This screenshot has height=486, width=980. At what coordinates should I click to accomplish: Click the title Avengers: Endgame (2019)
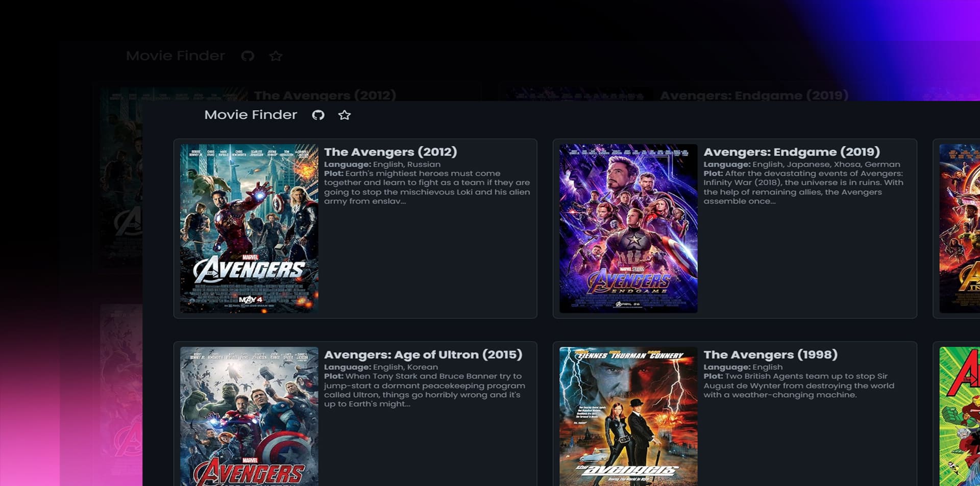click(x=792, y=152)
